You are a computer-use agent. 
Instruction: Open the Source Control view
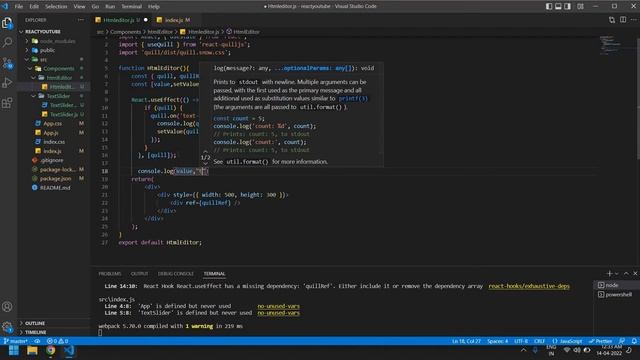coord(7,63)
